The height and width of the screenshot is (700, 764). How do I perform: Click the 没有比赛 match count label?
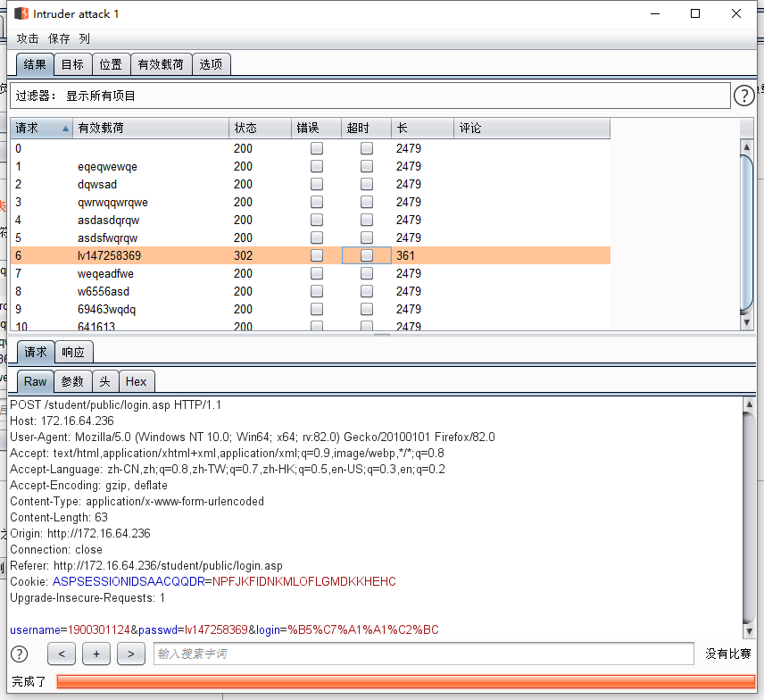pyautogui.click(x=728, y=654)
